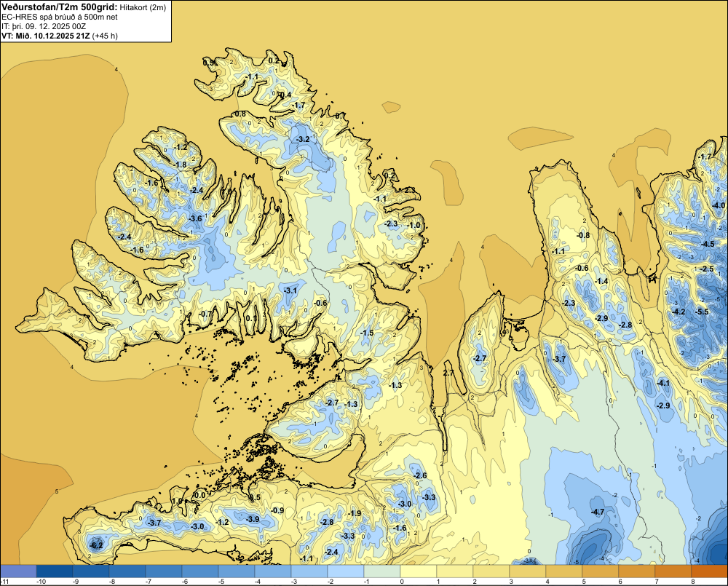The image size is (728, 586).
Task: Click the -6.2 temperature value
Action: pyautogui.click(x=96, y=545)
